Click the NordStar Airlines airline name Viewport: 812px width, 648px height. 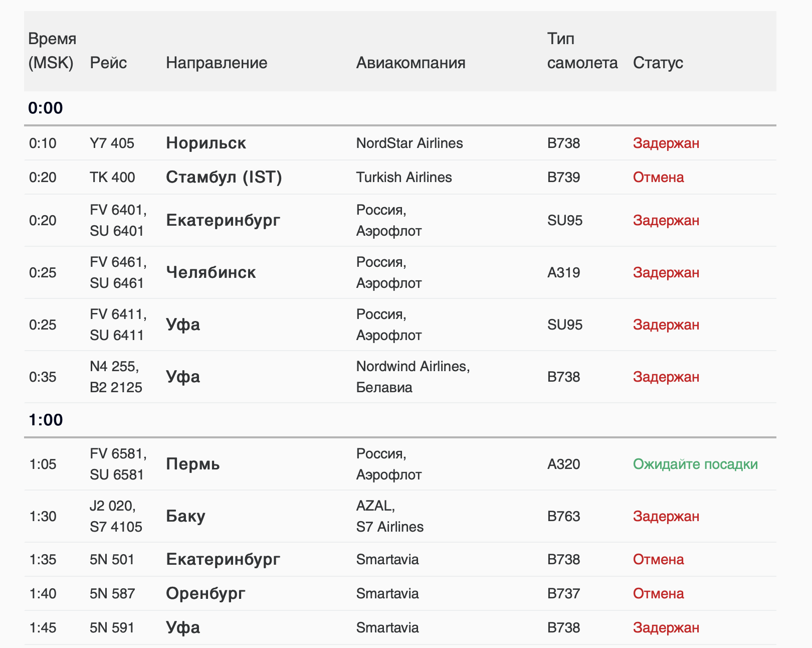pyautogui.click(x=410, y=143)
